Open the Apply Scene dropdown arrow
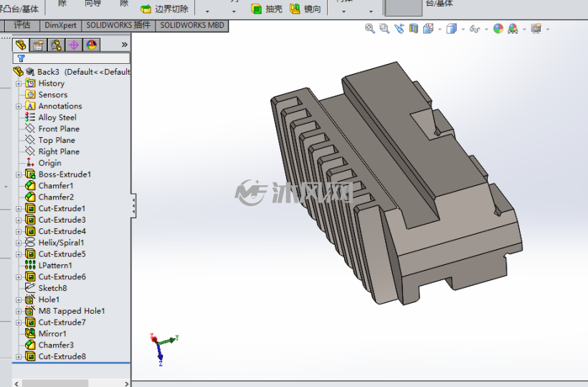This screenshot has width=588, height=387. 524,29
